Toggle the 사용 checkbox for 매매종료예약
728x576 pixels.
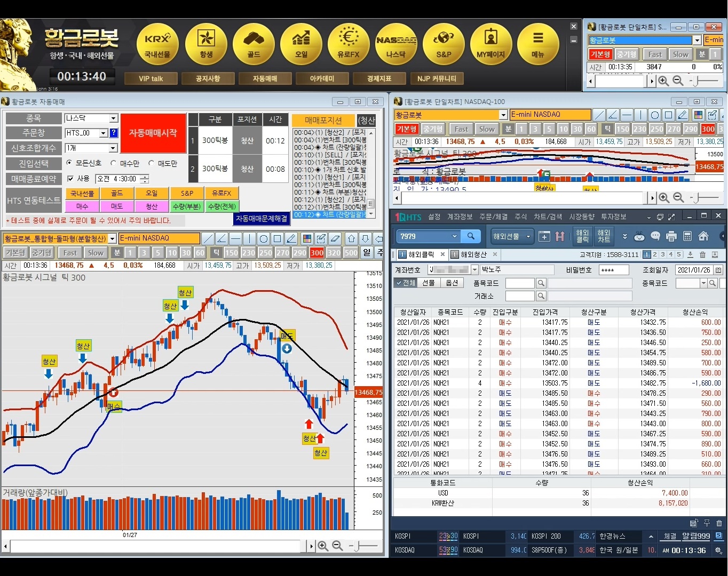[70, 179]
